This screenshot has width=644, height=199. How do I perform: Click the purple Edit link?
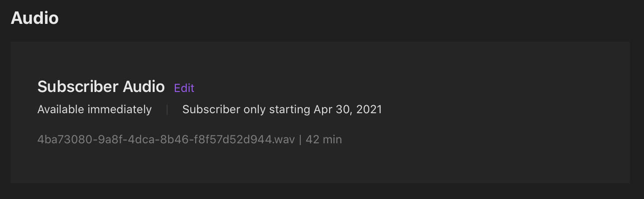(184, 88)
